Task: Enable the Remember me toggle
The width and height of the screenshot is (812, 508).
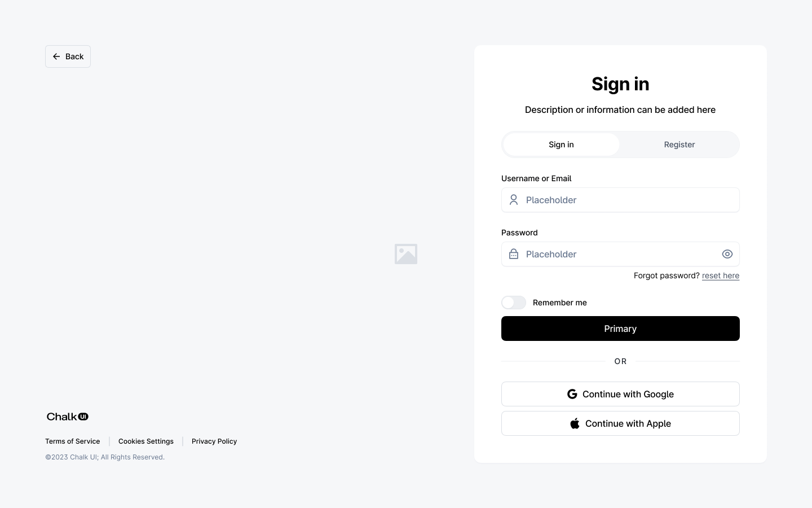Action: (513, 303)
